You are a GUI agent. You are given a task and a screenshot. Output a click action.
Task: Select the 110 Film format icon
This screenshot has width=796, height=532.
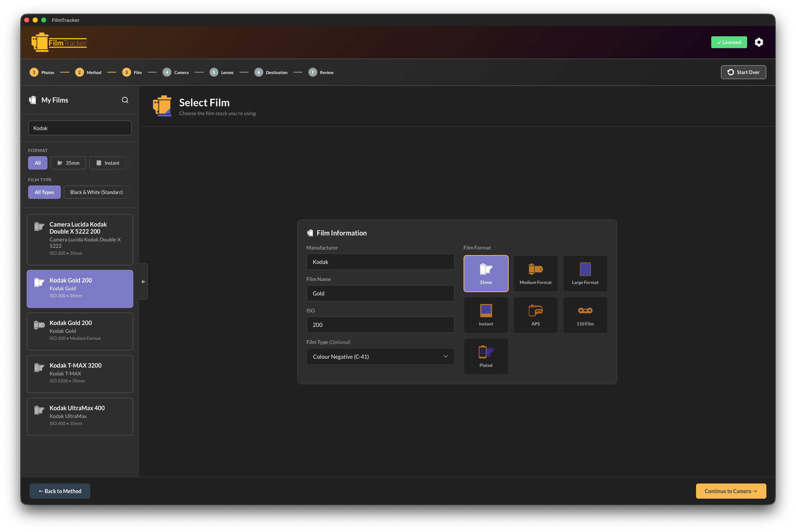coord(585,315)
